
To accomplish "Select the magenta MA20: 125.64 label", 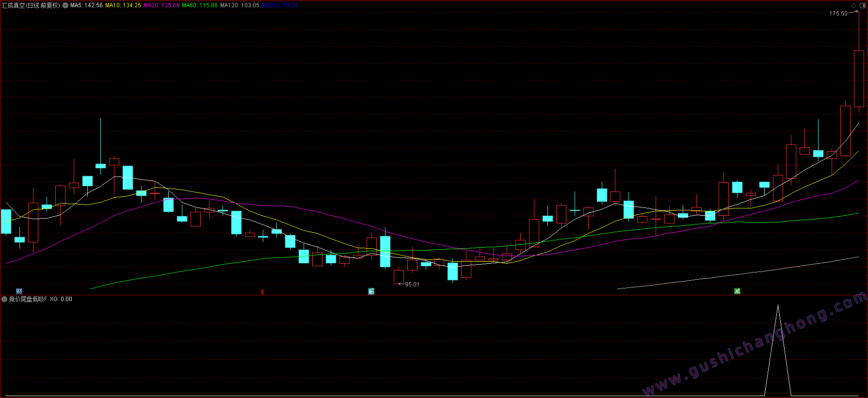I will 161,5.
